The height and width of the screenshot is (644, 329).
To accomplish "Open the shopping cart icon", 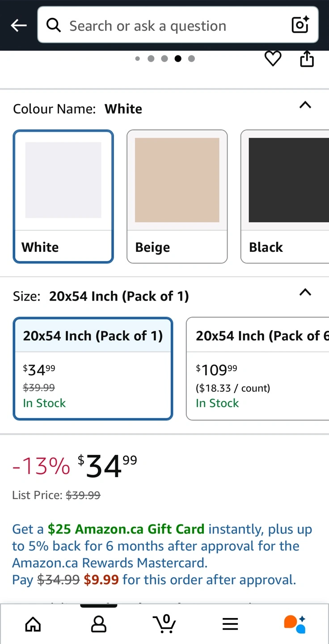I will tap(164, 624).
